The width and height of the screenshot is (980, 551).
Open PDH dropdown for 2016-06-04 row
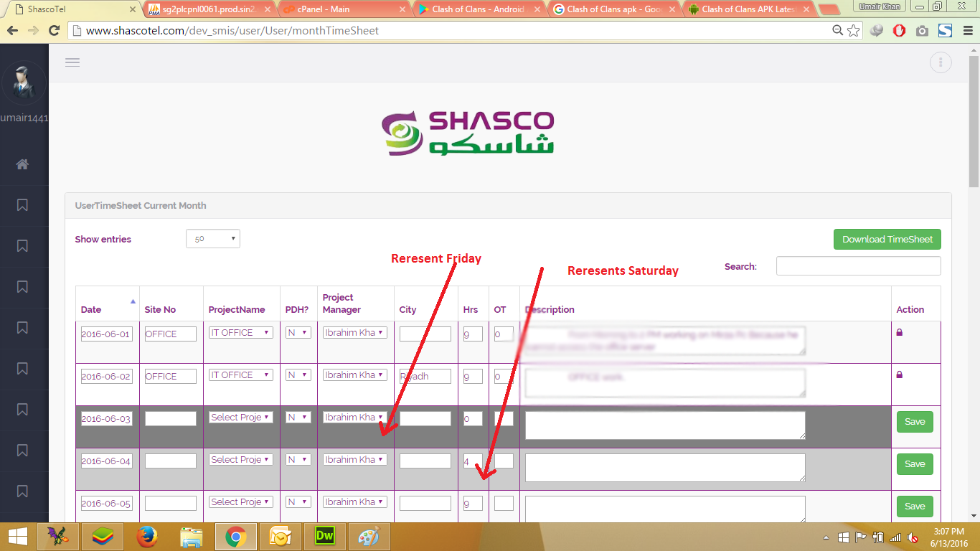298,460
